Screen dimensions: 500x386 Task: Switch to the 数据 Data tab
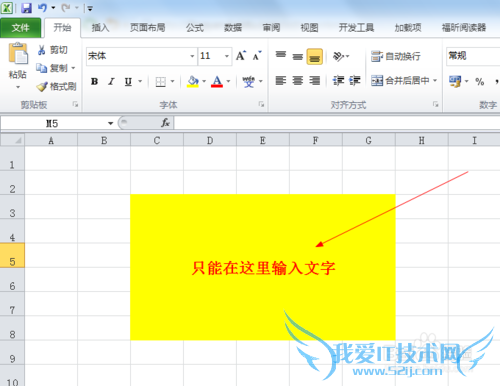pyautogui.click(x=233, y=28)
